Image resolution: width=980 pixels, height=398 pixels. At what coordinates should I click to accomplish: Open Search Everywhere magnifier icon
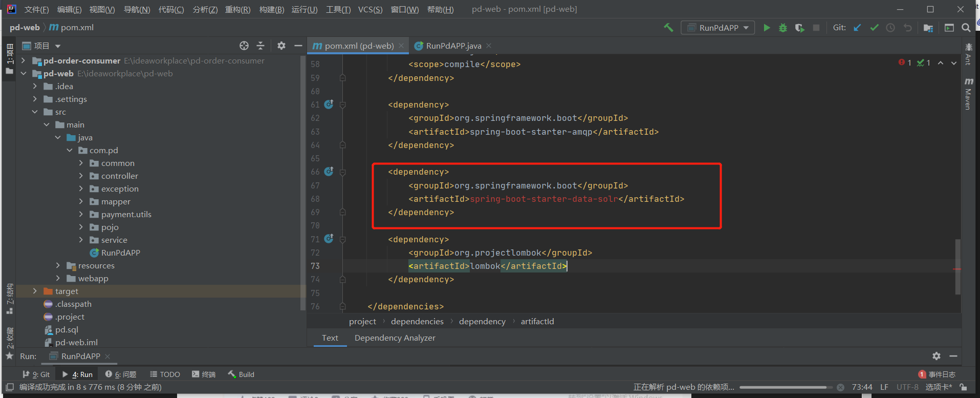966,28
